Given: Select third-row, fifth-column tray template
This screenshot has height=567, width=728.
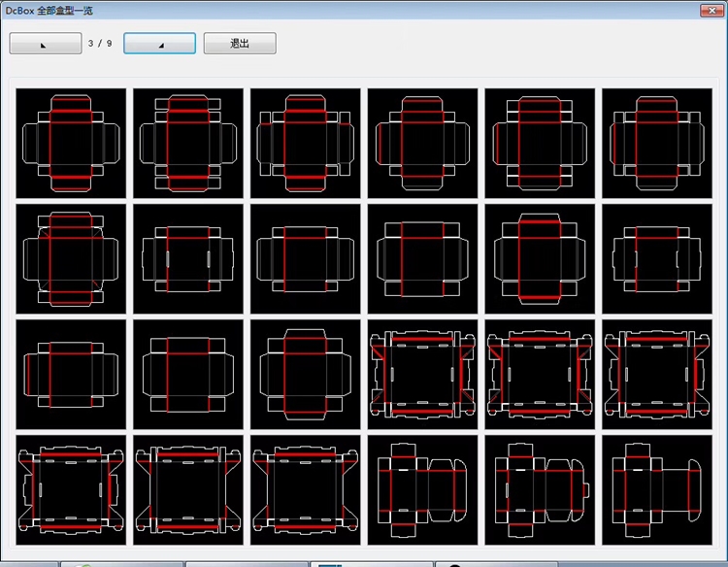Looking at the screenshot, I should click(540, 375).
